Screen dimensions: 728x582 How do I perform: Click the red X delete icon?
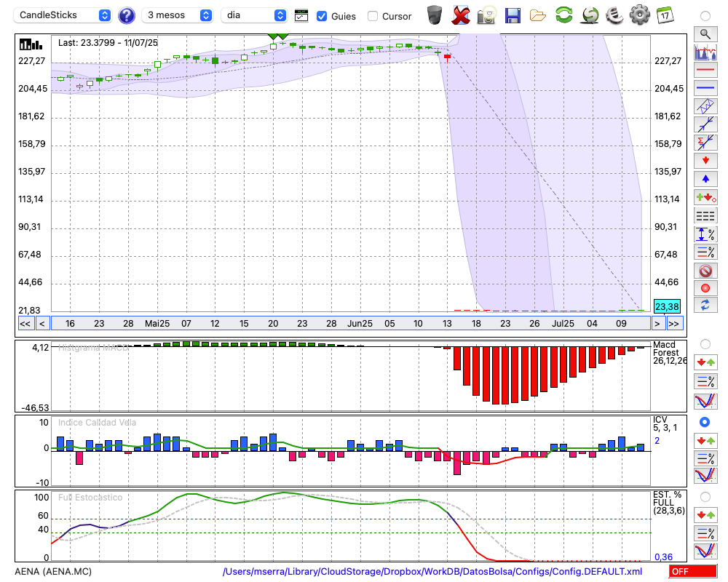coord(461,15)
